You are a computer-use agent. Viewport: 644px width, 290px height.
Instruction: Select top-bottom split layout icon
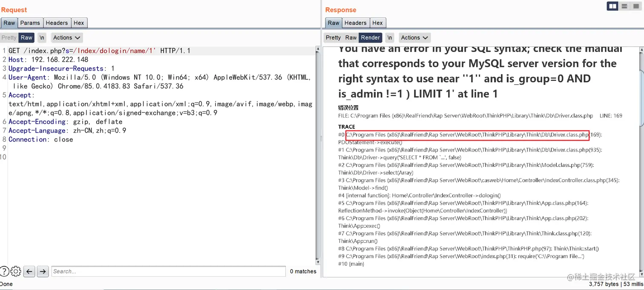[x=624, y=6]
